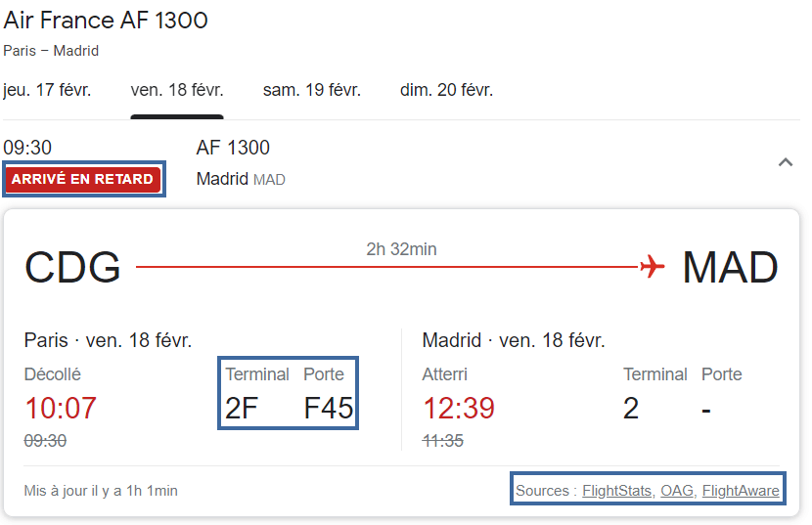Click the CDG airport code
The width and height of the screenshot is (812, 525).
(72, 267)
